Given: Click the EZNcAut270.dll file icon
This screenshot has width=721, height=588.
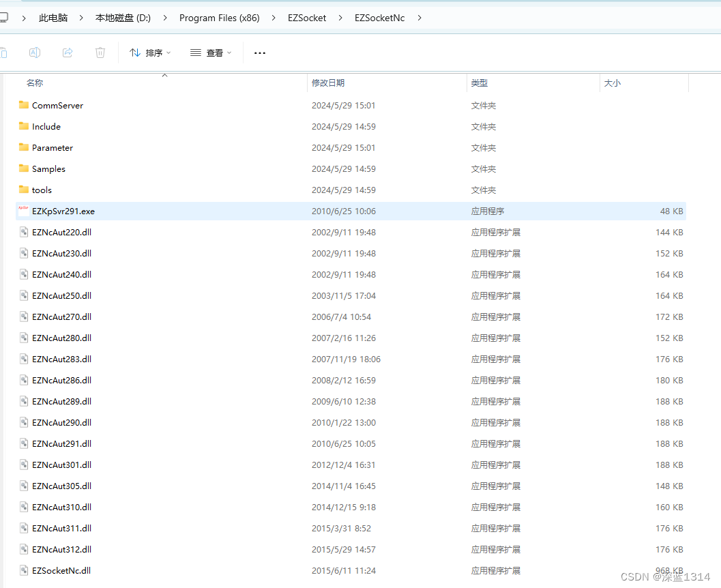Looking at the screenshot, I should click(24, 317).
